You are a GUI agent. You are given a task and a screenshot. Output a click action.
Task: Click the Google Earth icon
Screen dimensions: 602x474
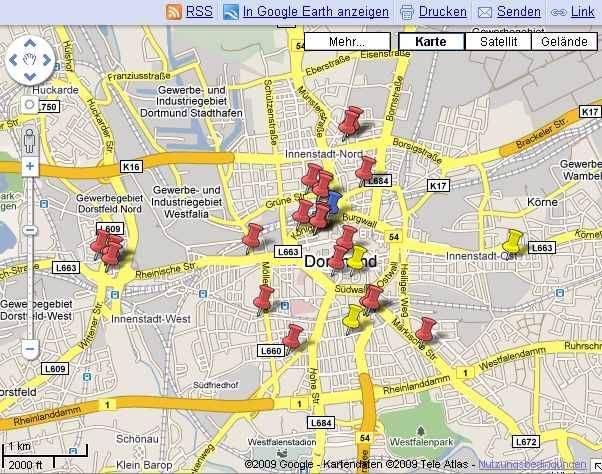click(231, 12)
